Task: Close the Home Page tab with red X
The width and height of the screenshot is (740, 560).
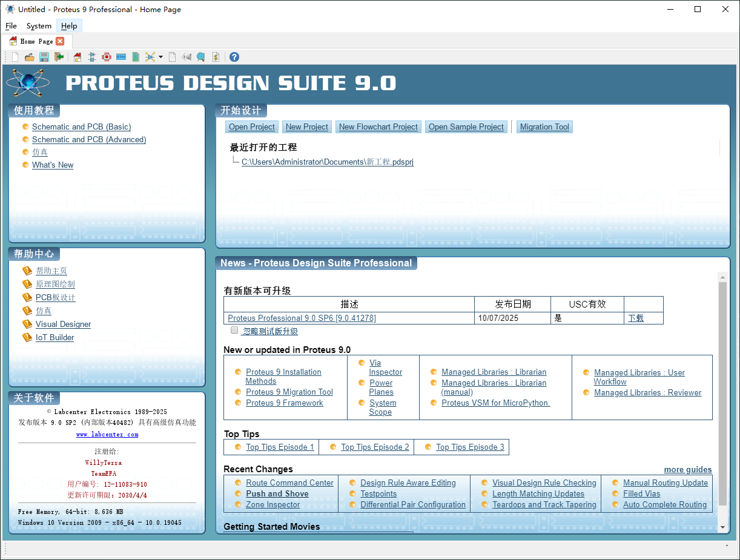Action: click(x=60, y=41)
